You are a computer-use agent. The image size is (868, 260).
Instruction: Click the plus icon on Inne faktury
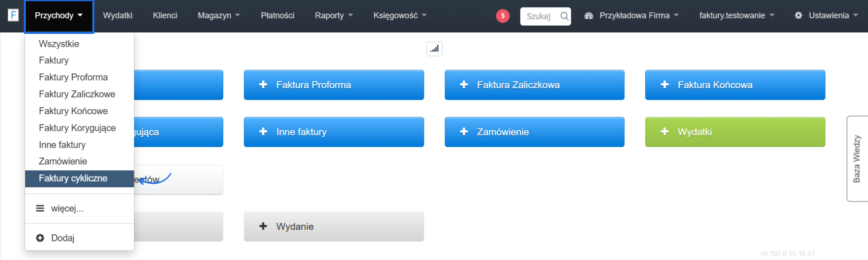click(x=263, y=131)
